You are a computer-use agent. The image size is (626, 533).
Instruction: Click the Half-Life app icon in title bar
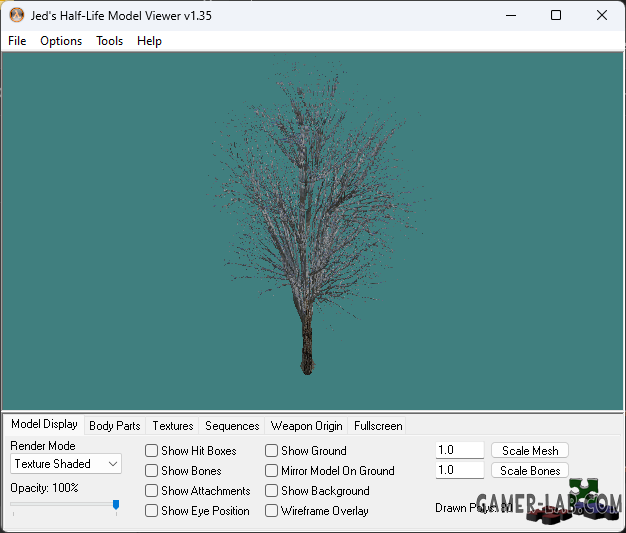click(17, 15)
